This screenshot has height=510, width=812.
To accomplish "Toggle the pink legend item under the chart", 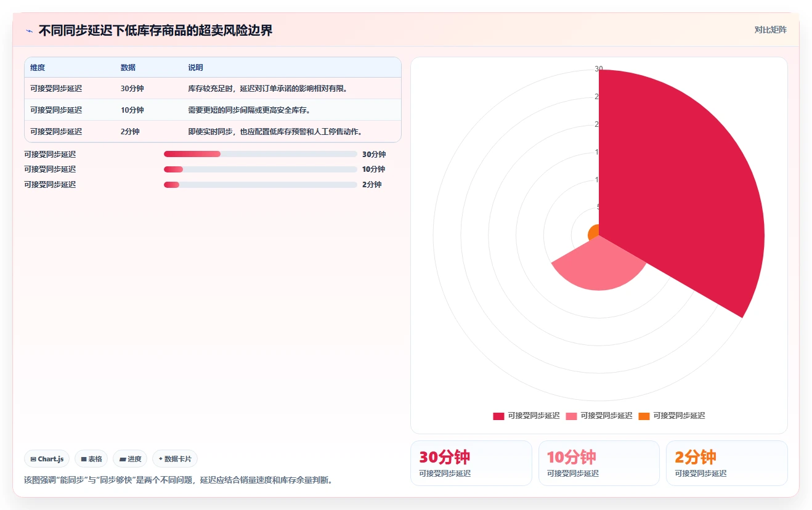I will coord(599,416).
